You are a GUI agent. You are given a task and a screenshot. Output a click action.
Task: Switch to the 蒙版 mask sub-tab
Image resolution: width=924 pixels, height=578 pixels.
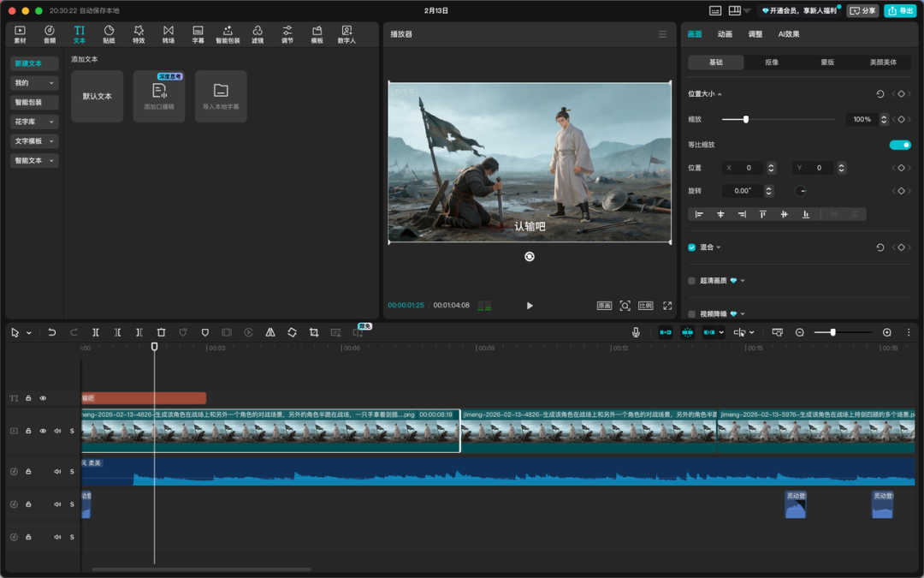[x=826, y=63]
